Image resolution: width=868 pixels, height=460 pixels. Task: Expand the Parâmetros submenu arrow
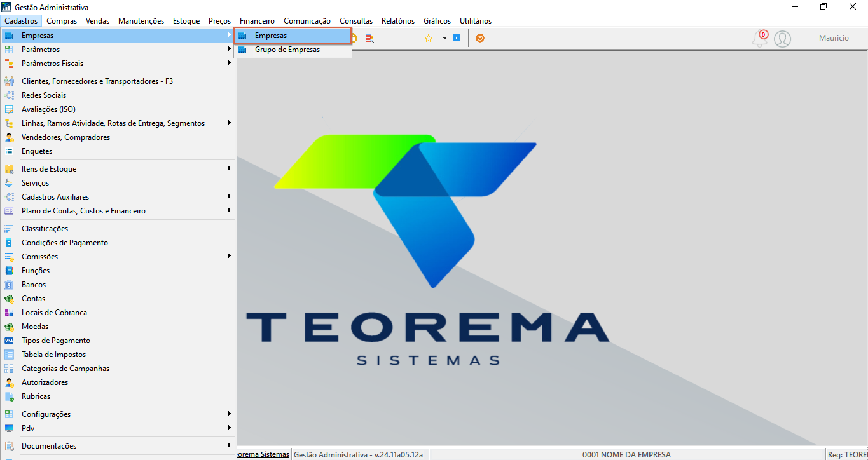click(230, 50)
